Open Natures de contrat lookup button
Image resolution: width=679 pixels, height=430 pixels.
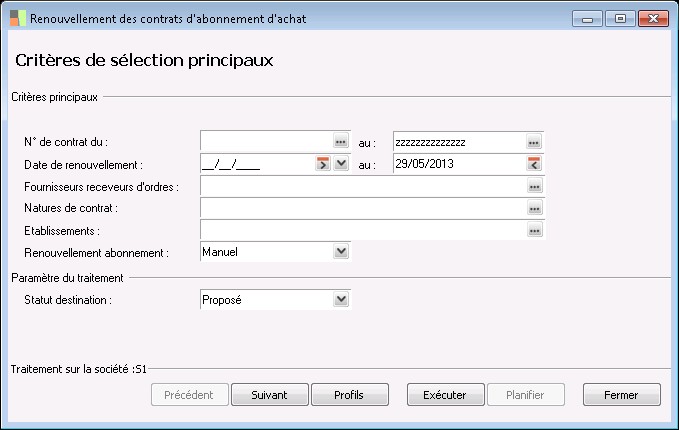coord(534,208)
